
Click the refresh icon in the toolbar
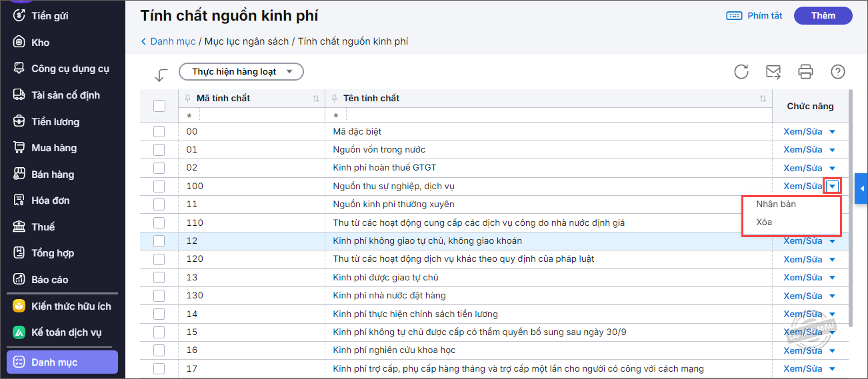click(x=741, y=72)
